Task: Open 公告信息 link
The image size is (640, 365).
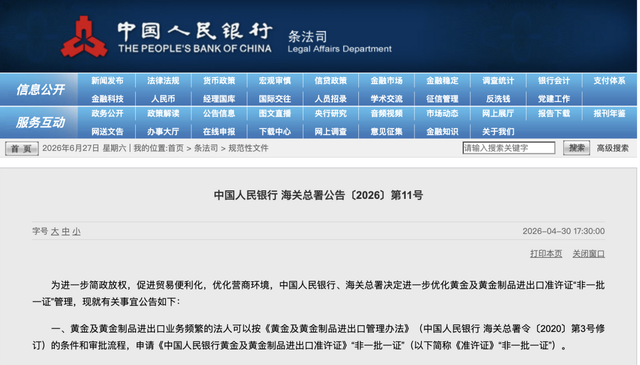Action: tap(219, 114)
